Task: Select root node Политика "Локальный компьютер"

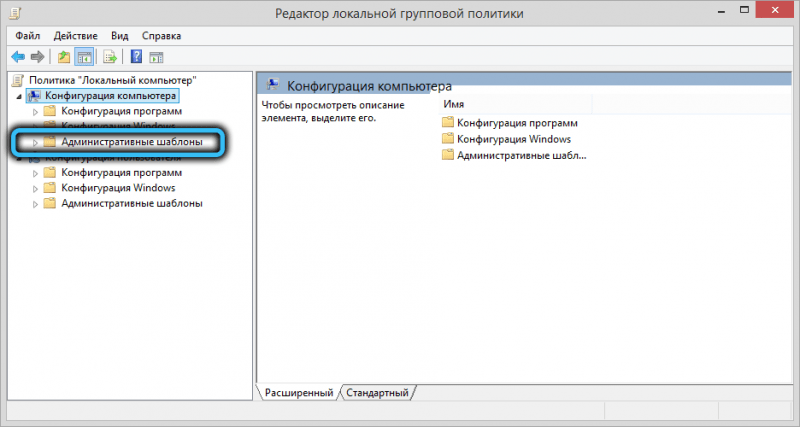Action: 113,80
